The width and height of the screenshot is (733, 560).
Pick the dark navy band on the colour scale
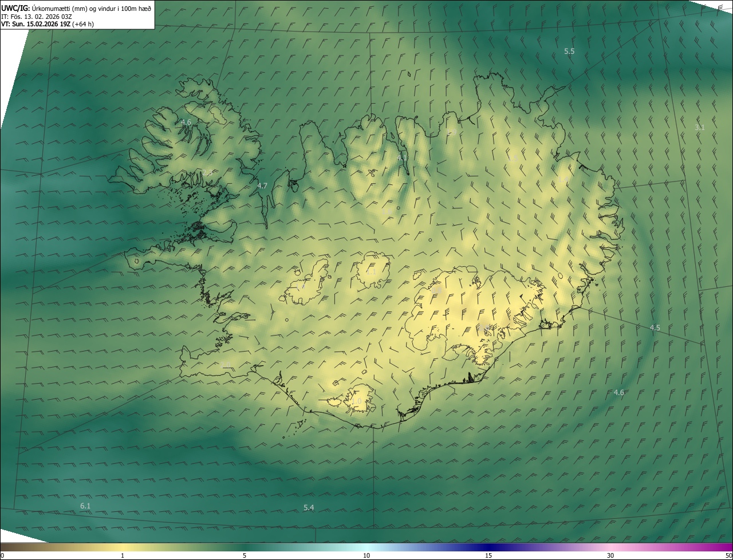tap(488, 547)
